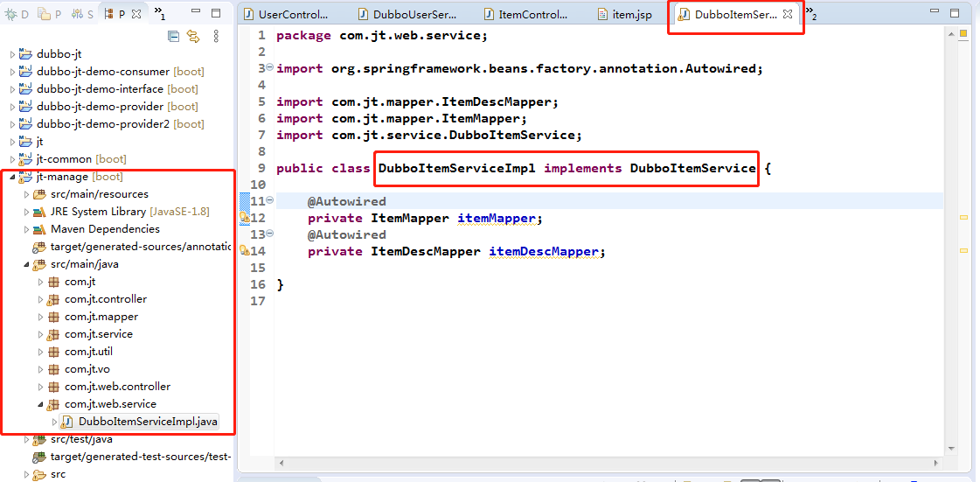The height and width of the screenshot is (482, 980).
Task: Open the ItemControl... editor tab
Action: [x=526, y=14]
